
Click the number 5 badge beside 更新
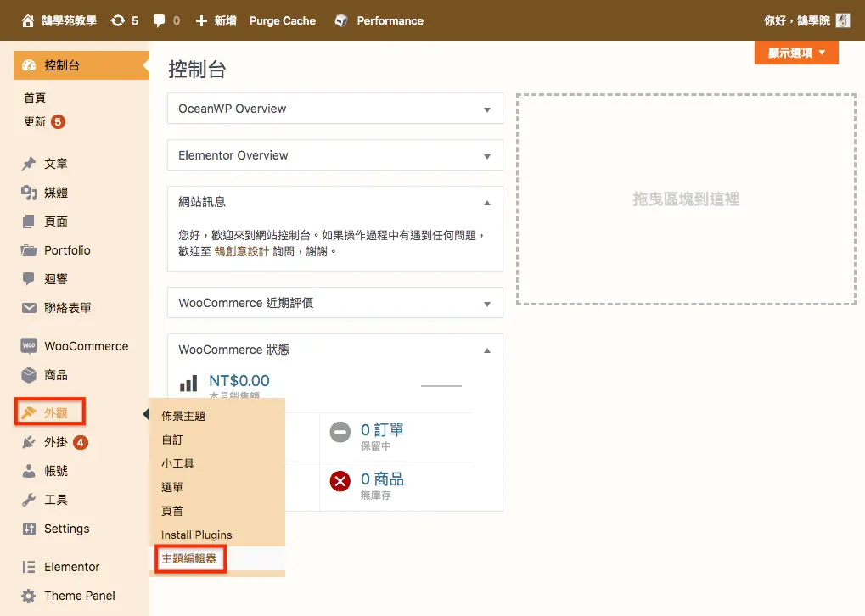pos(58,121)
